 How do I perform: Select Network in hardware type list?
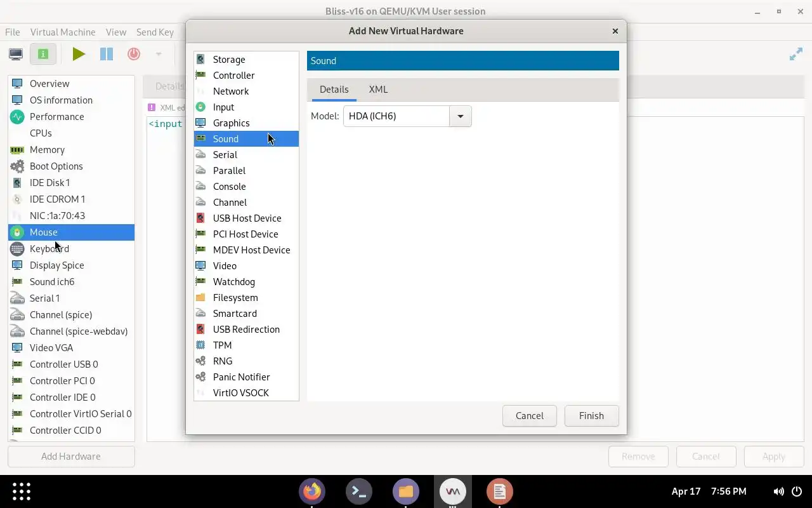pyautogui.click(x=246, y=91)
